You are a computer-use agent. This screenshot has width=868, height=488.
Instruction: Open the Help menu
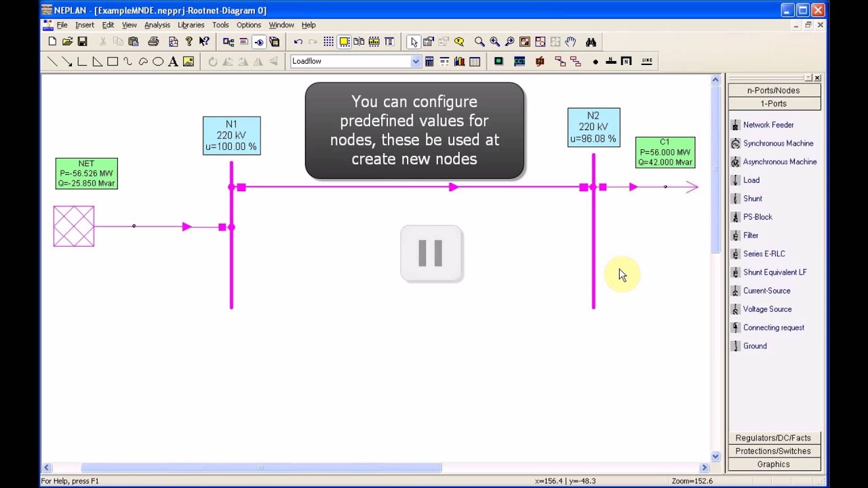(x=309, y=25)
